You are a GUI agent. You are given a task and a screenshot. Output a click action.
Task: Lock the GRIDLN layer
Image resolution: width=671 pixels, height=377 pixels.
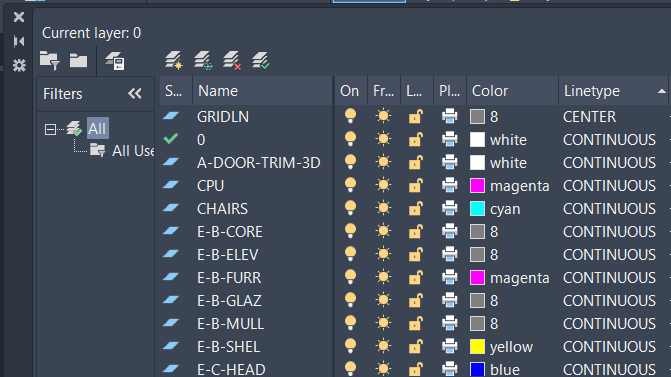click(416, 116)
